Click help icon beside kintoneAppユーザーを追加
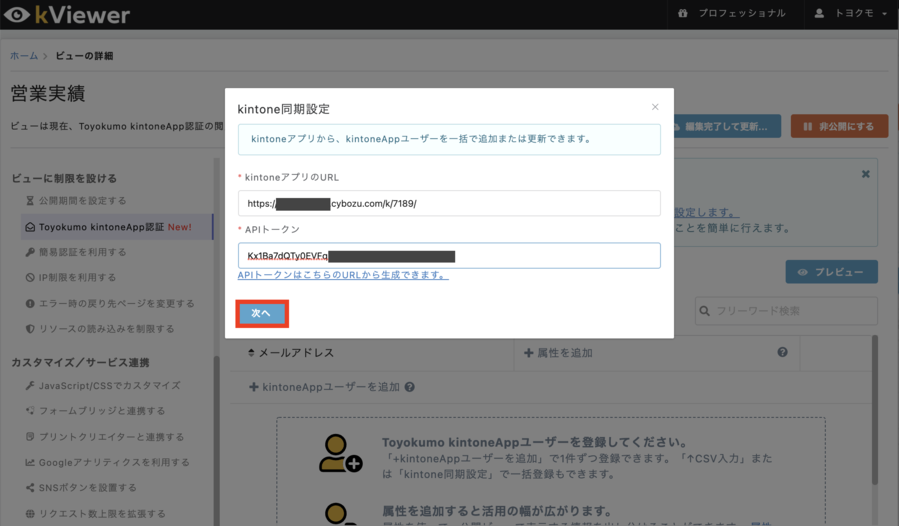Viewport: 899px width, 526px height. [x=409, y=387]
